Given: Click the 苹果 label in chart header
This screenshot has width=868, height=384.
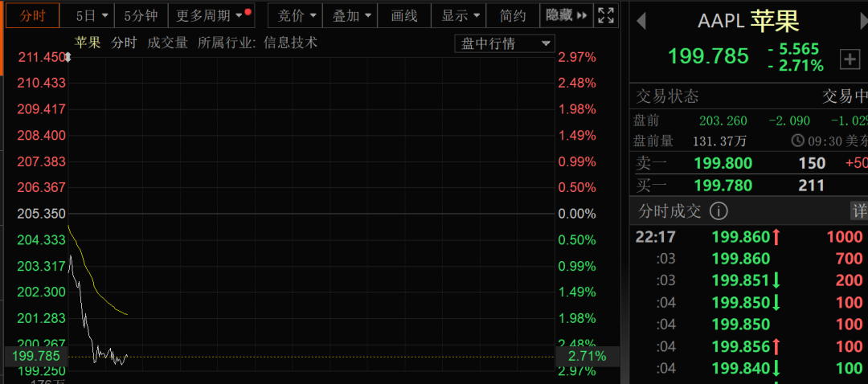Looking at the screenshot, I should pos(88,43).
